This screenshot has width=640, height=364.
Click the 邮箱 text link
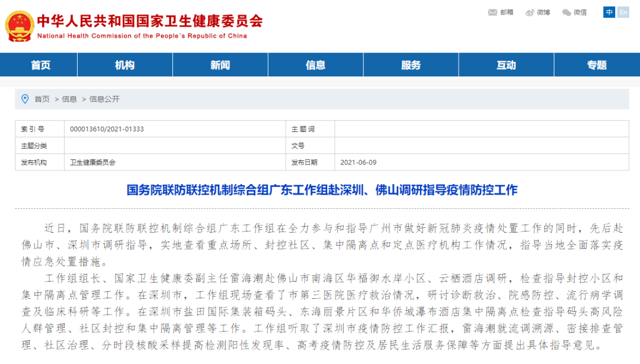coord(507,12)
